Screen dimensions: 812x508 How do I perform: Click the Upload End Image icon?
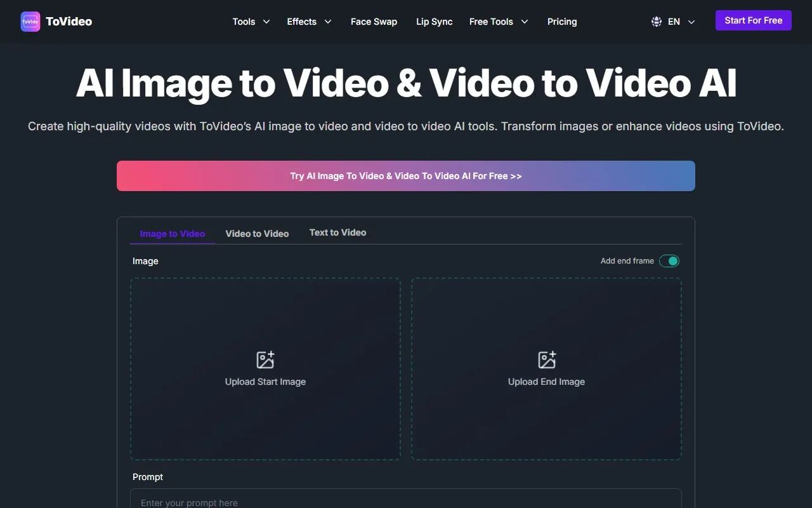(x=546, y=359)
